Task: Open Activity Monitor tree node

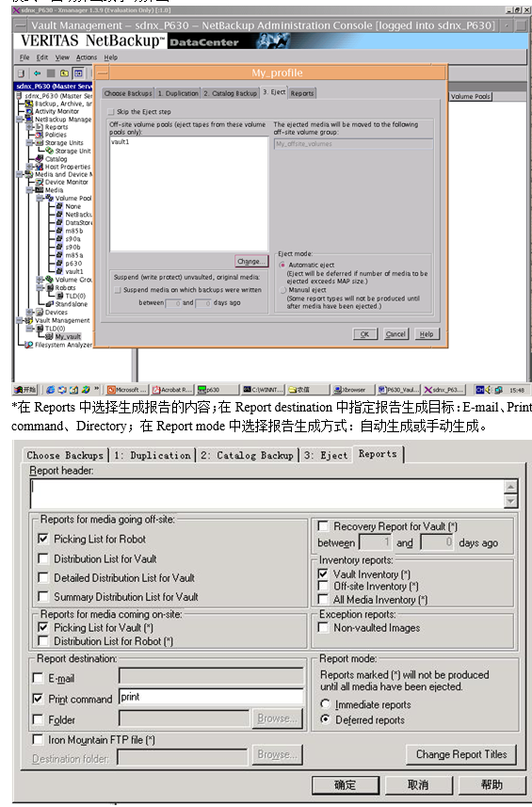Action: click(56, 111)
